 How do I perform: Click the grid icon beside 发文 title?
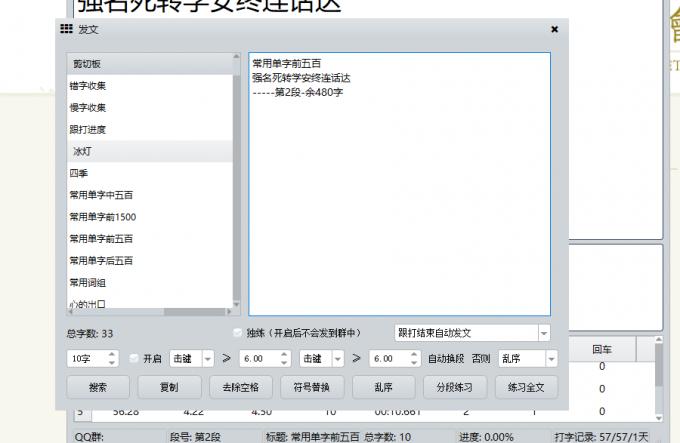click(x=66, y=29)
